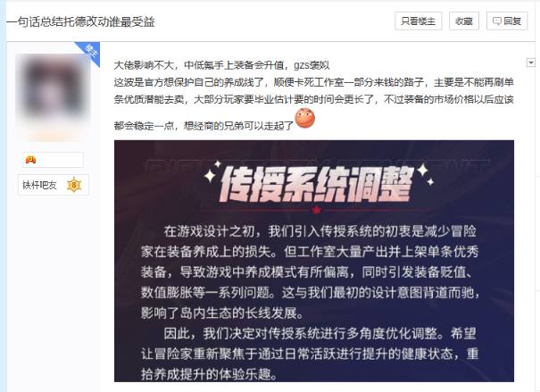Toggle 只看楼主 to show only the poster
Image resolution: width=540 pixels, height=392 pixels.
pos(418,21)
